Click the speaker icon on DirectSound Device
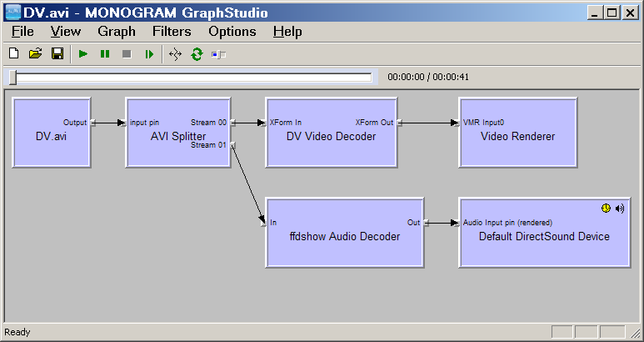This screenshot has height=342, width=644. coord(620,209)
